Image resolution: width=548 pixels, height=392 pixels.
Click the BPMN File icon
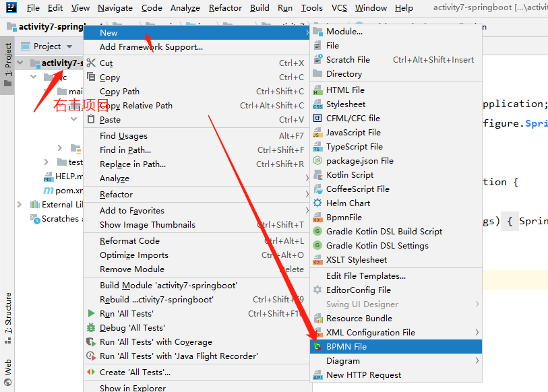(317, 347)
